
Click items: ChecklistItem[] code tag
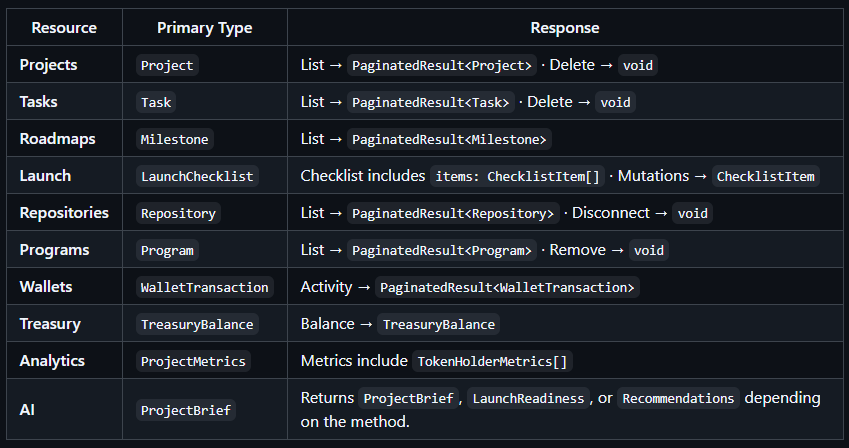point(518,176)
